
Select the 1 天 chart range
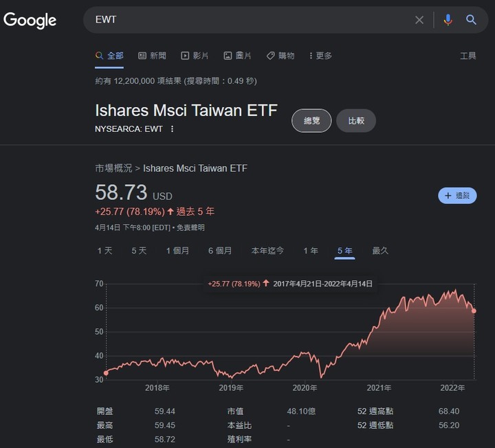coord(104,251)
